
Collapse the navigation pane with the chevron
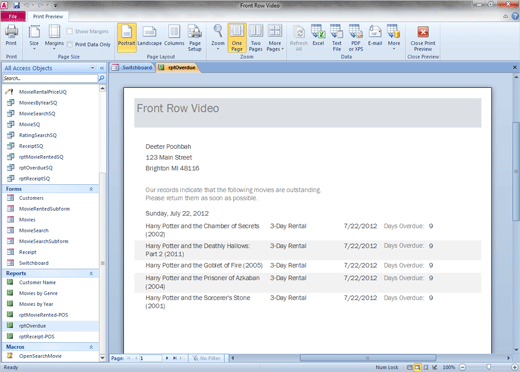pyautogui.click(x=102, y=68)
